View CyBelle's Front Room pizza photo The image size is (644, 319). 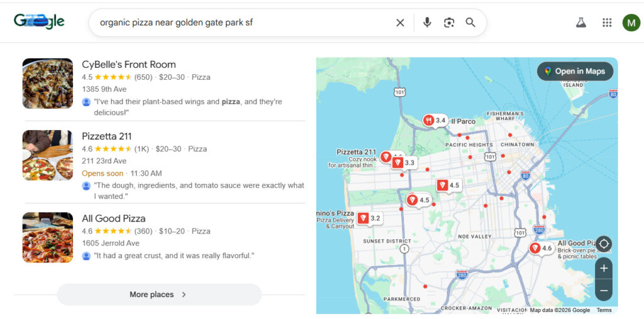click(x=48, y=84)
